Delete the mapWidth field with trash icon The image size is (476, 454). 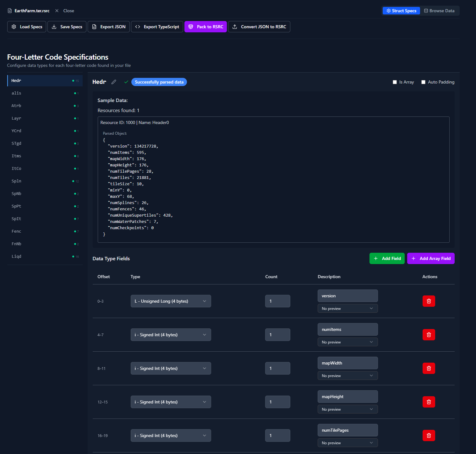(429, 368)
